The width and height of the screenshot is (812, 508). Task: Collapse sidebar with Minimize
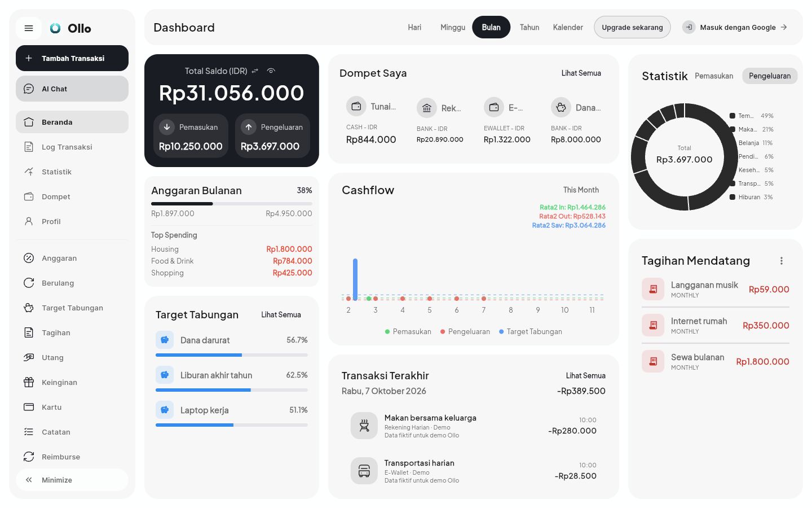click(72, 480)
